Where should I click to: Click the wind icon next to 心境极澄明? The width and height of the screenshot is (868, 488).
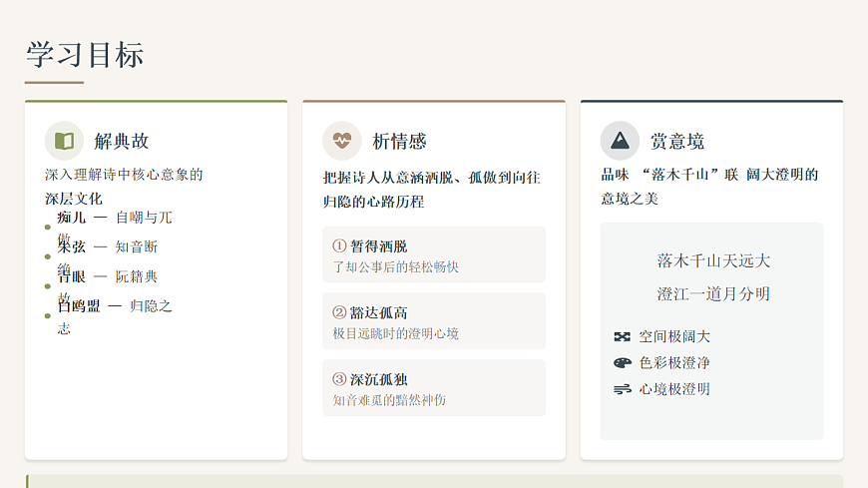(623, 389)
